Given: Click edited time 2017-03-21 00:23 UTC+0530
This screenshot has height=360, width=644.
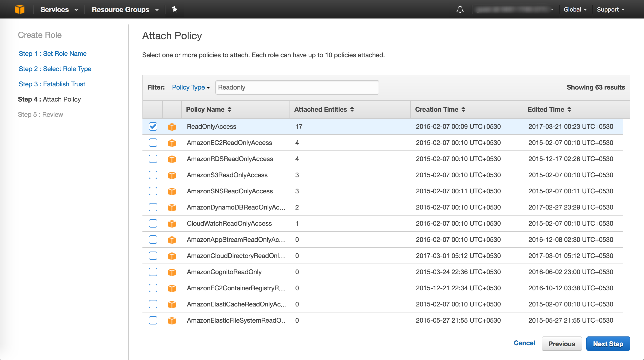Looking at the screenshot, I should coord(571,126).
